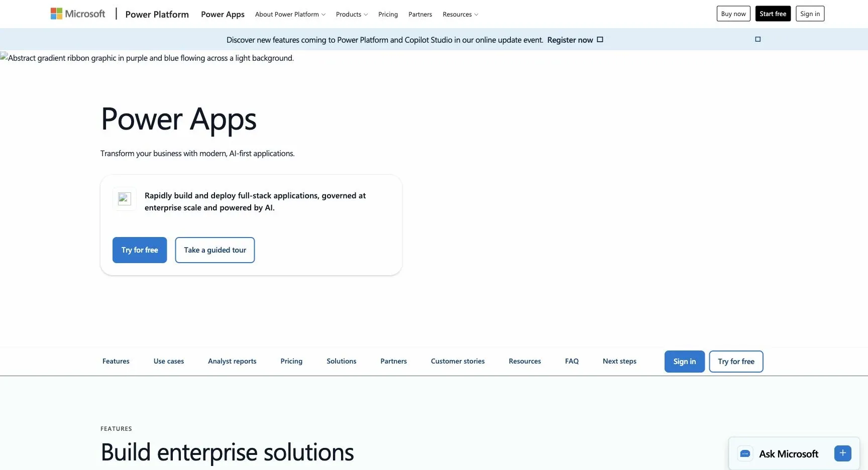The image size is (868, 470).
Task: Click the Ask Microsoft chat icon
Action: 745,454
